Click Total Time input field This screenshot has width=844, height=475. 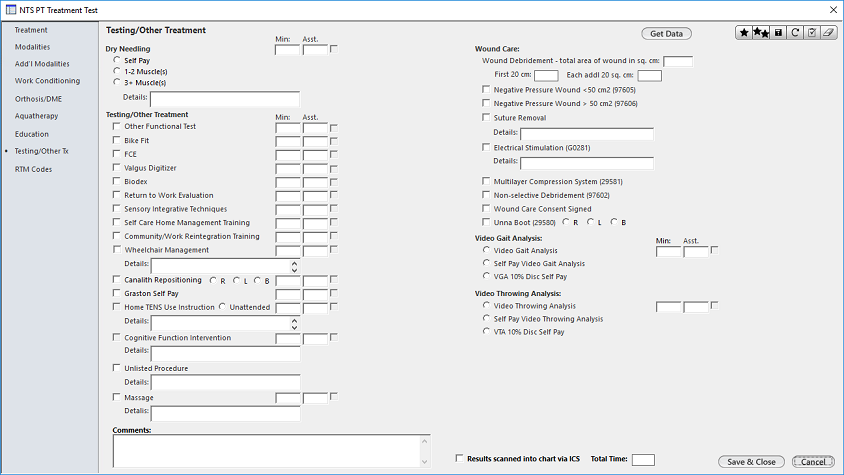point(643,460)
